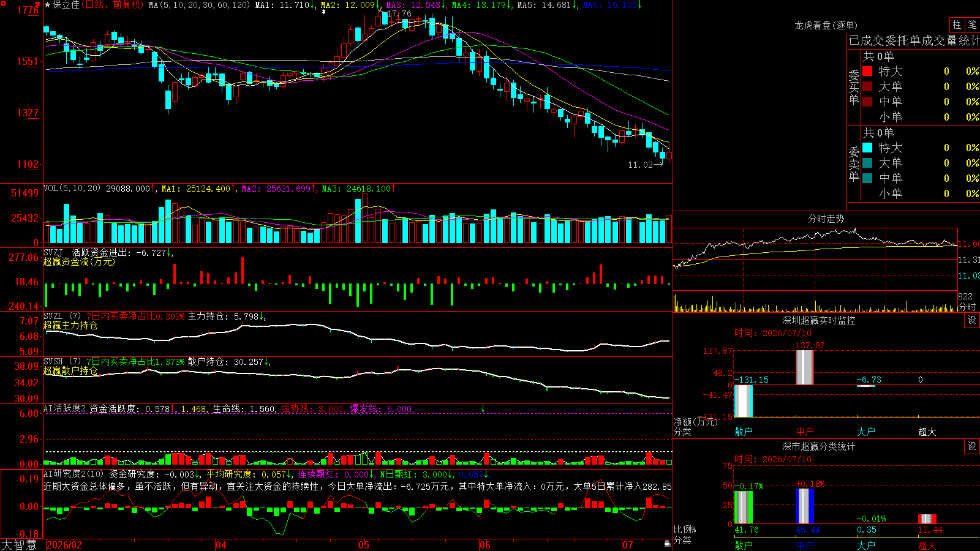Click the 超大 12.44 bar in 分类统计
The width and height of the screenshot is (980, 551).
(927, 519)
